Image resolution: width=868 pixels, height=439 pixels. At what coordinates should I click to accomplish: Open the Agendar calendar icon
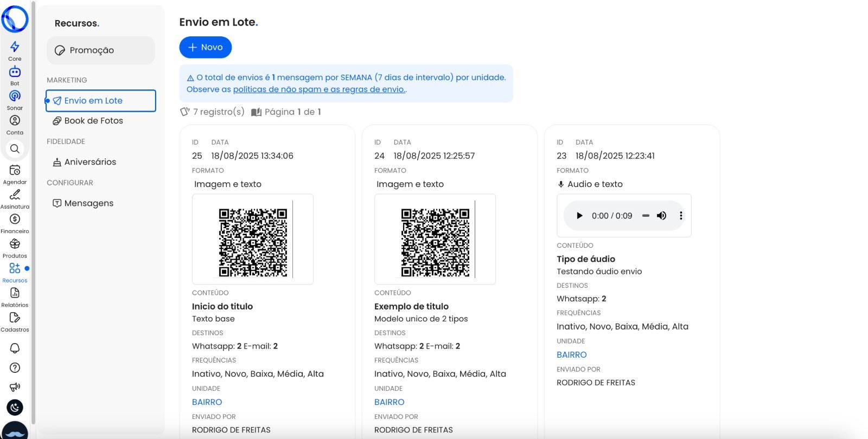15,170
